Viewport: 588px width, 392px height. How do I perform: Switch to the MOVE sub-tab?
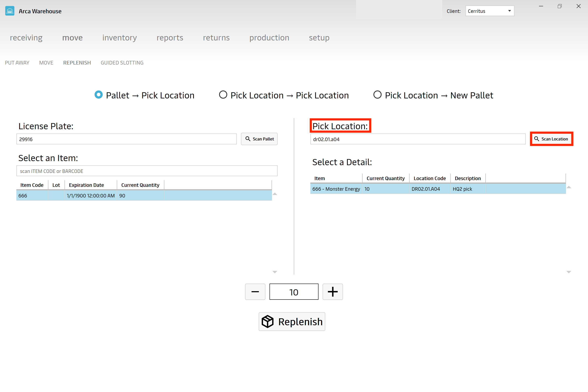click(x=46, y=63)
